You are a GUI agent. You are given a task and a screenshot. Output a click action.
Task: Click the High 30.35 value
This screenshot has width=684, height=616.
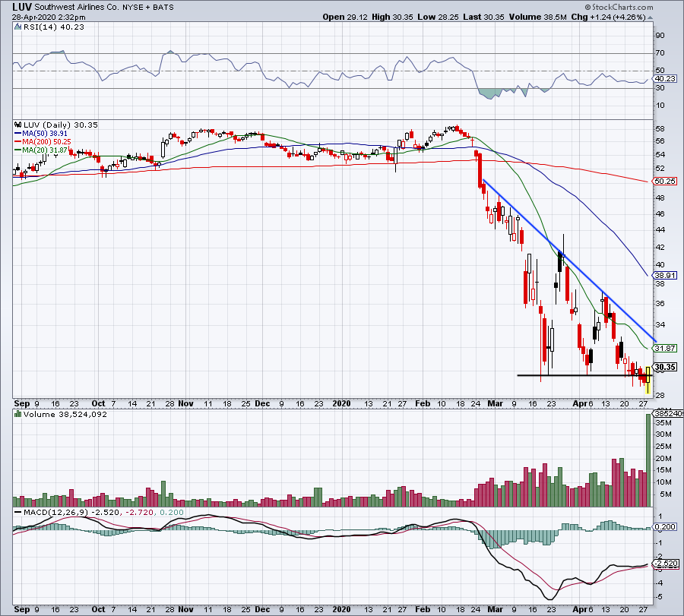tap(392, 17)
